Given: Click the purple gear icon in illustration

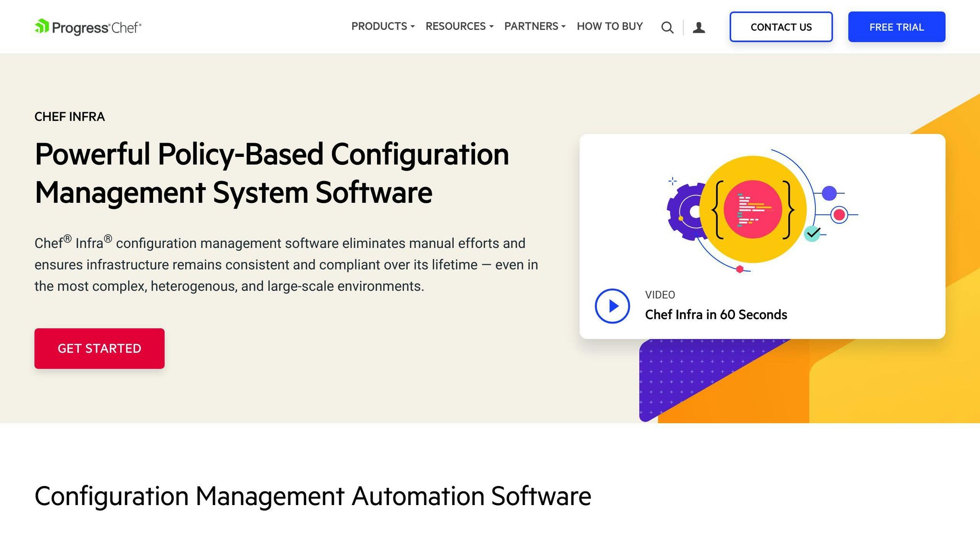Looking at the screenshot, I should point(683,211).
